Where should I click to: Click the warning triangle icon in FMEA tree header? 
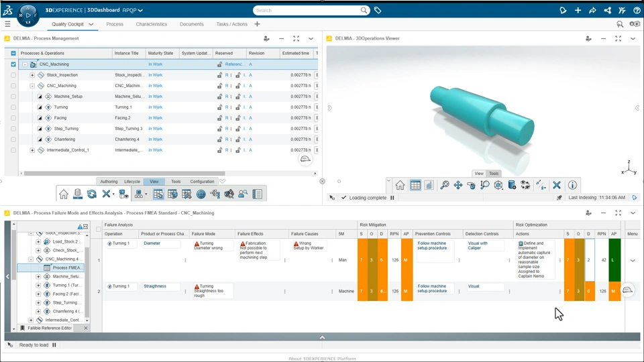(80, 227)
